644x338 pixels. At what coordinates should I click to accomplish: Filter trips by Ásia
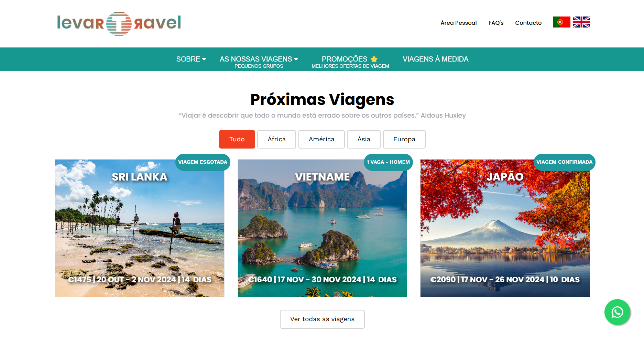[x=364, y=139]
